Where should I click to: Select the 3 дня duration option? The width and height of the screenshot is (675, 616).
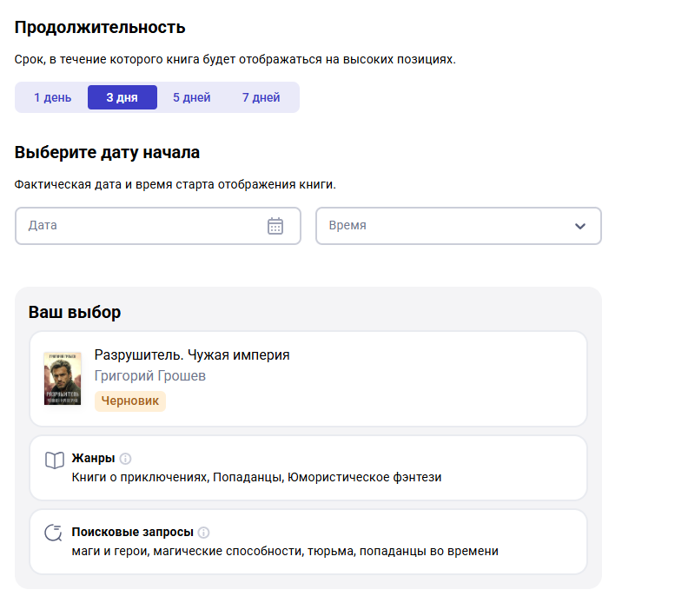(122, 97)
